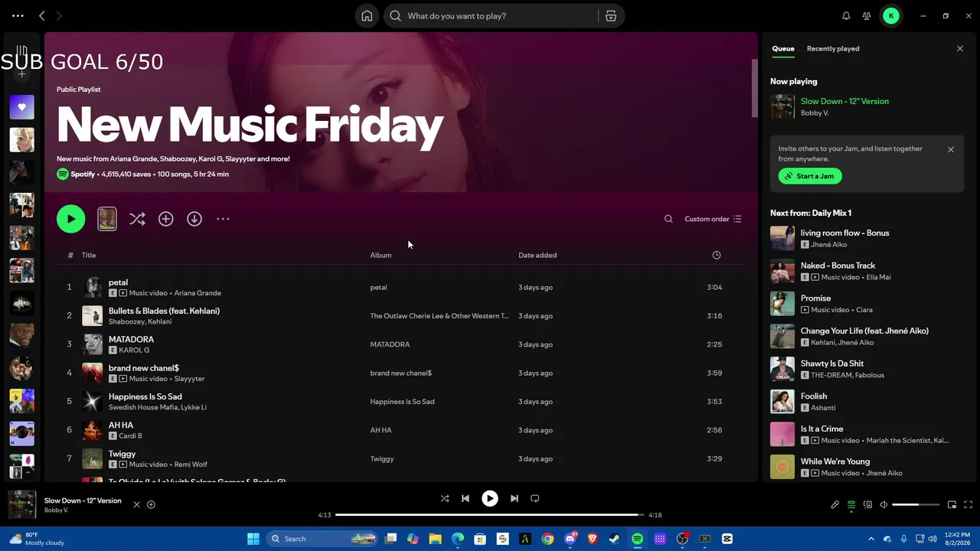980x551 pixels.
Task: Open the playlist cover preview thumbnail
Action: [107, 219]
